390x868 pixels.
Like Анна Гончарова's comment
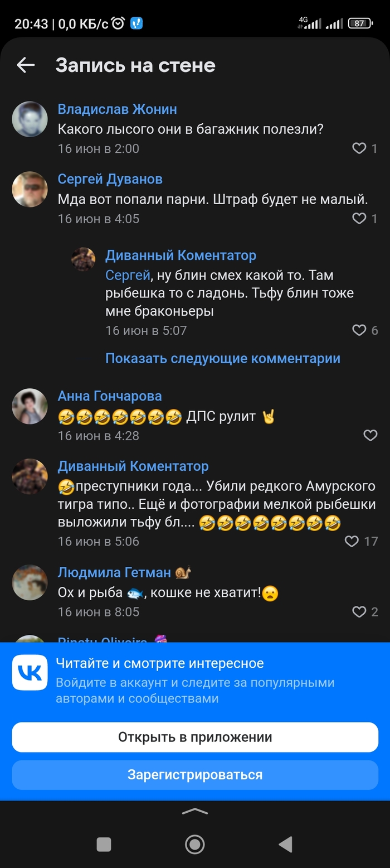point(370,436)
